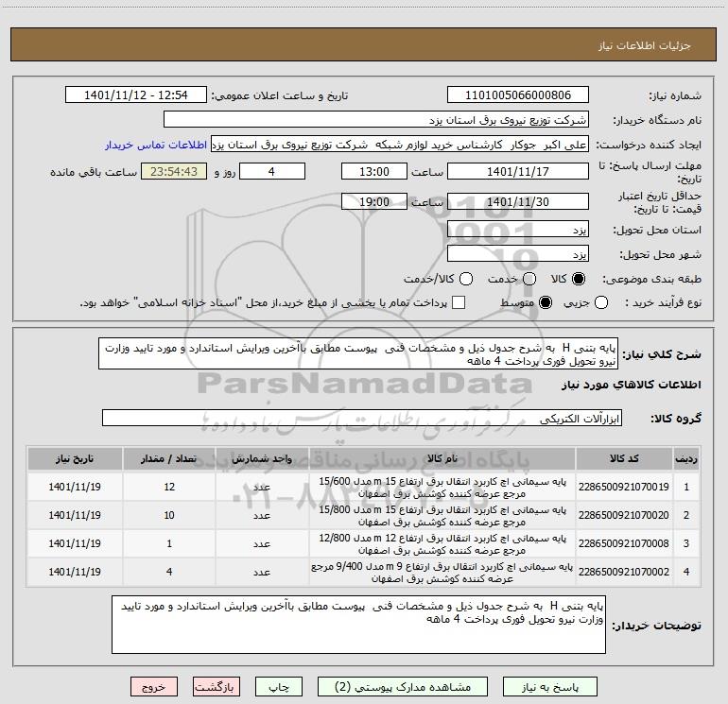Click the بازگشت back button
Viewport: 728px width, 704px height.
point(217,687)
